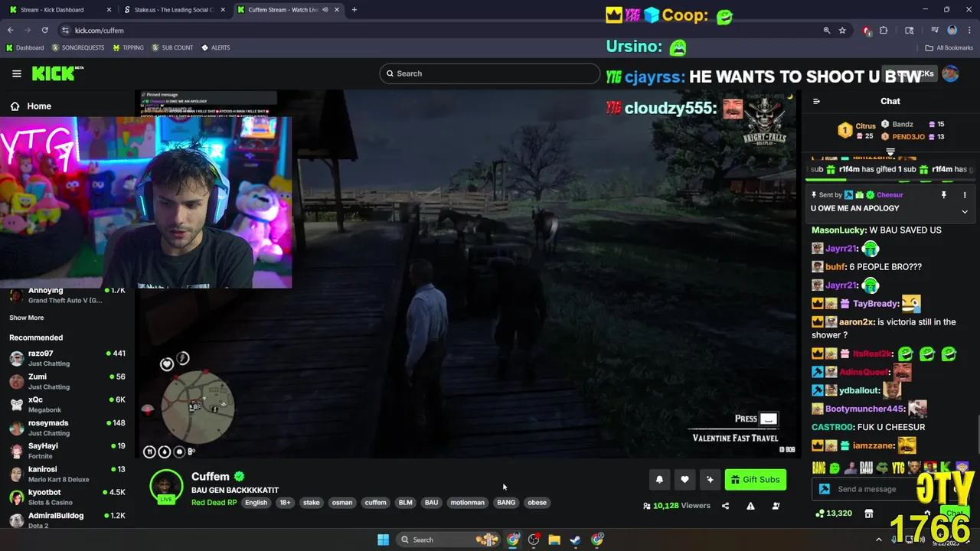
Task: Go back to previous page
Action: 11,31
